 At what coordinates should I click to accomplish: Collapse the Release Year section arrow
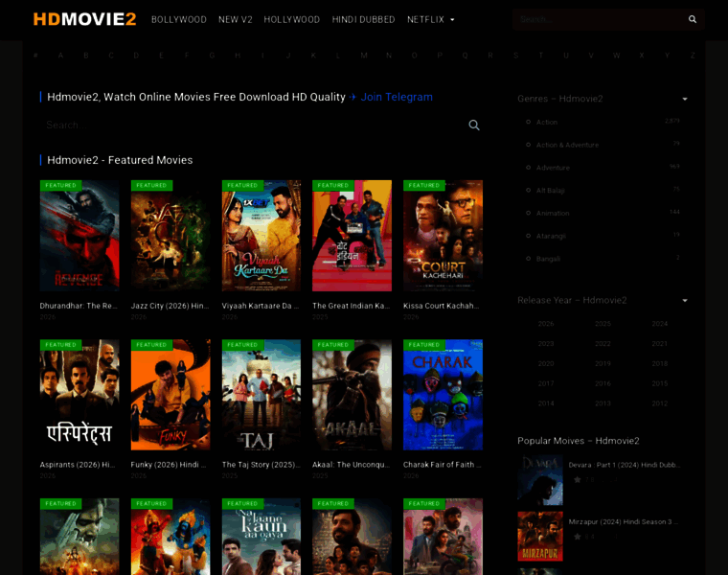(685, 300)
